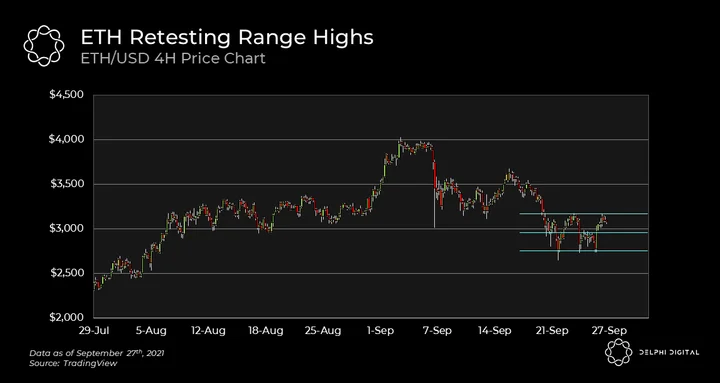
Task: Click the upper teal range-high line
Action: click(584, 214)
